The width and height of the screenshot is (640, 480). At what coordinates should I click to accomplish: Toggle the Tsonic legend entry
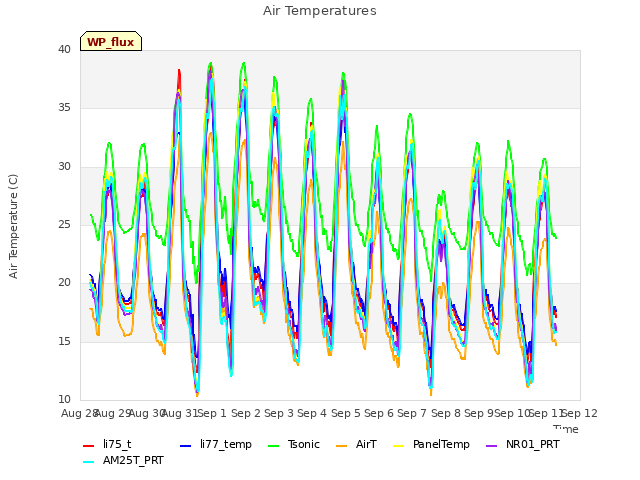click(293, 444)
